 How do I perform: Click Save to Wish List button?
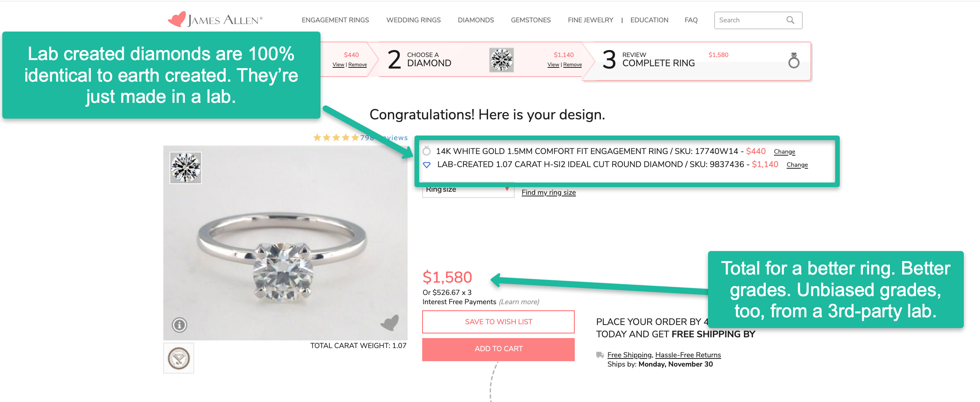498,322
